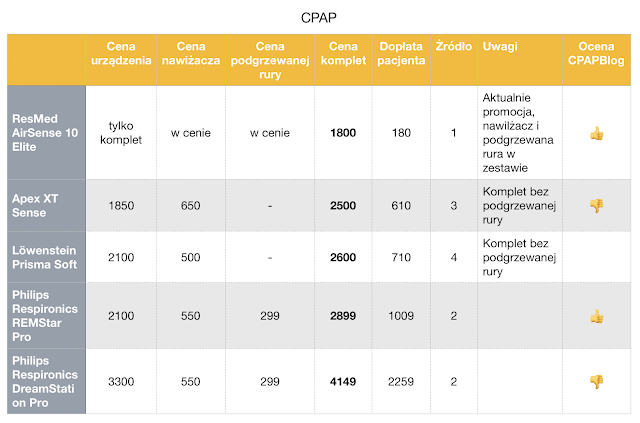The image size is (640, 423).
Task: Click the 'Aktualnie promocja' remarks cell
Action: [519, 133]
